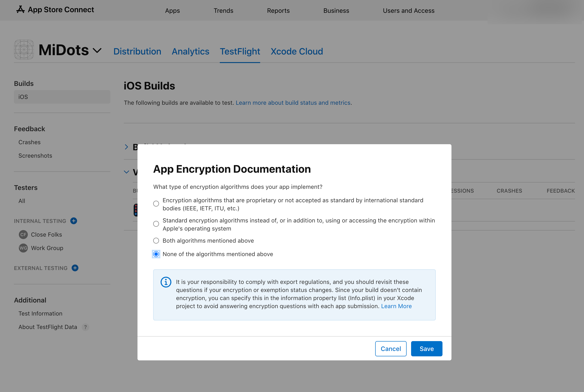The image size is (584, 392).
Task: Collapse the expanded version section chevron
Action: [126, 172]
